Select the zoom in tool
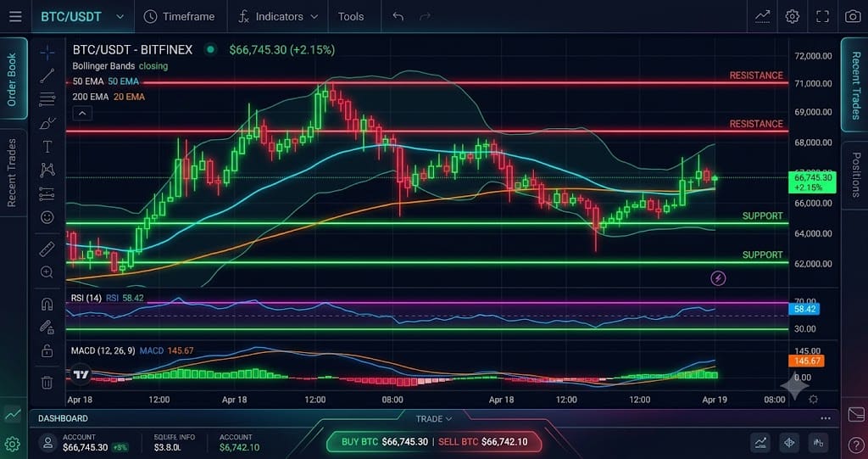Screen dimensions: 868x459 point(47,272)
